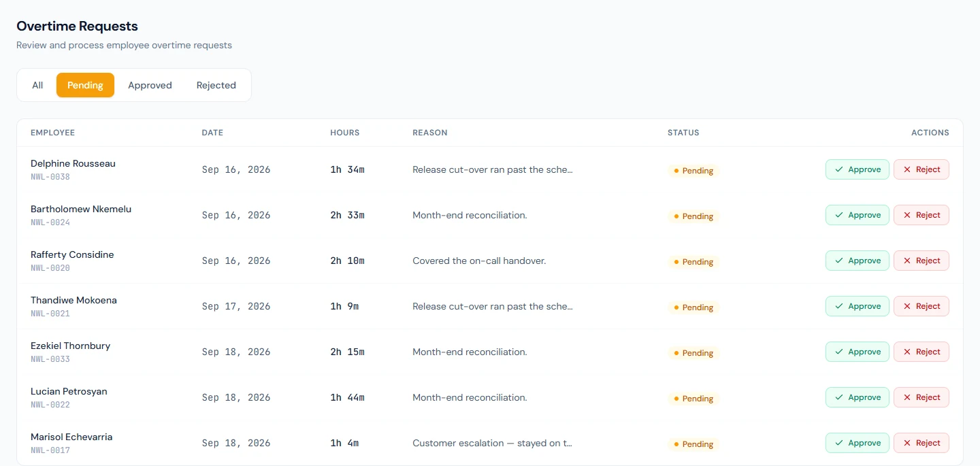Click Thandiwe Mokoena's truncated release cut-over reason
Image resolution: width=980 pixels, height=466 pixels.
coord(493,306)
